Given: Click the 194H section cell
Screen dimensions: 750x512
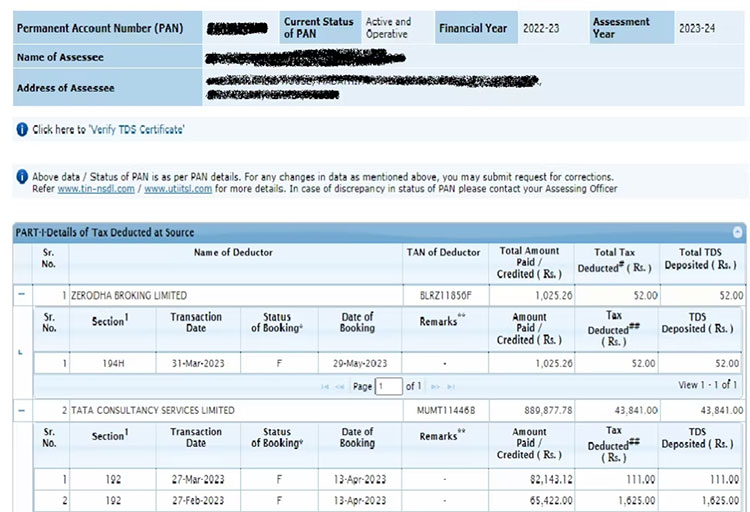Looking at the screenshot, I should coord(113,363).
